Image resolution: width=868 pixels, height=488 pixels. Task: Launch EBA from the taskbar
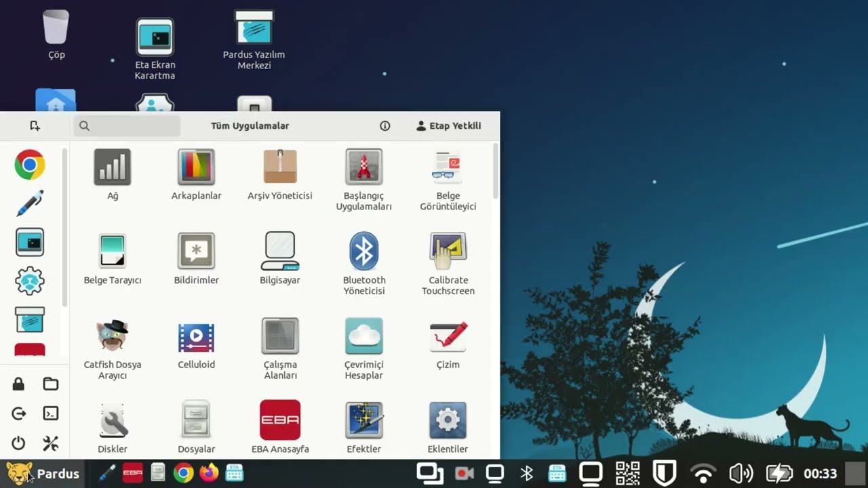(132, 473)
